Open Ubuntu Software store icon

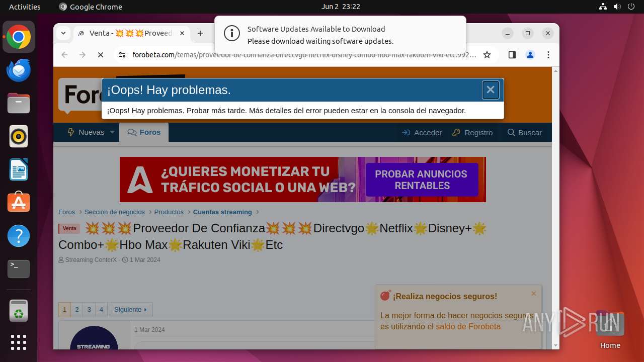[19, 203]
